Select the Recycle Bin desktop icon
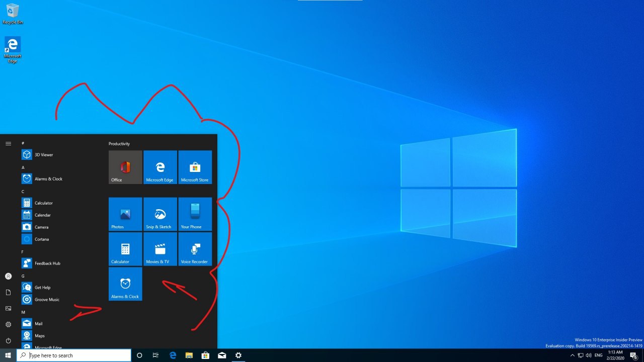 [x=13, y=14]
